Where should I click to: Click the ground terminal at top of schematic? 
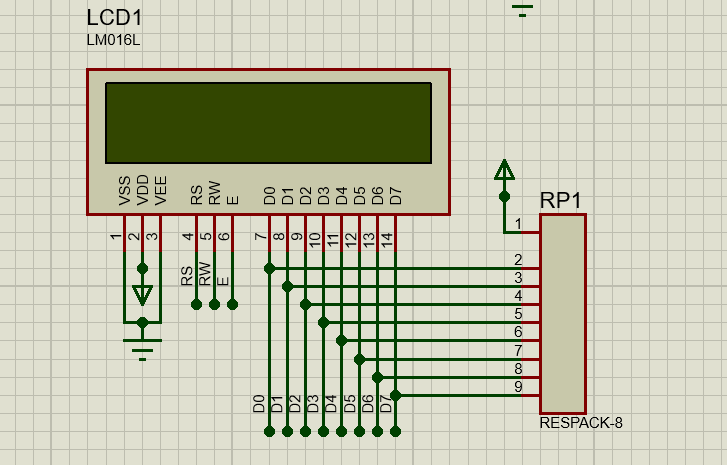[522, 9]
